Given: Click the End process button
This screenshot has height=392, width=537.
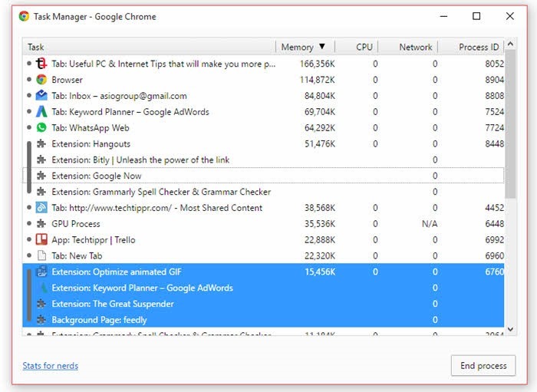Looking at the screenshot, I should pos(483,366).
